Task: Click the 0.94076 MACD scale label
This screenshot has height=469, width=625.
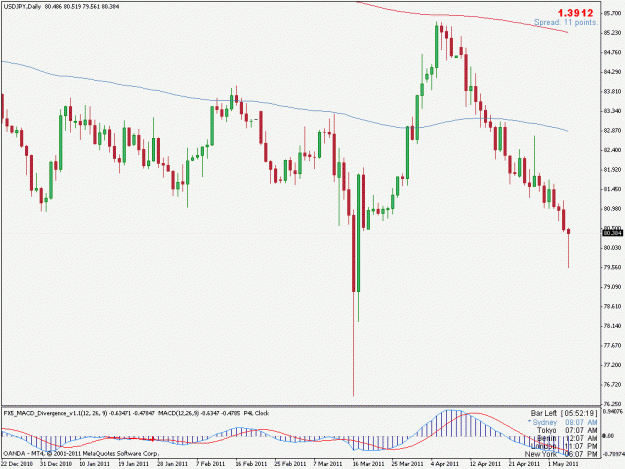Action: [613, 412]
